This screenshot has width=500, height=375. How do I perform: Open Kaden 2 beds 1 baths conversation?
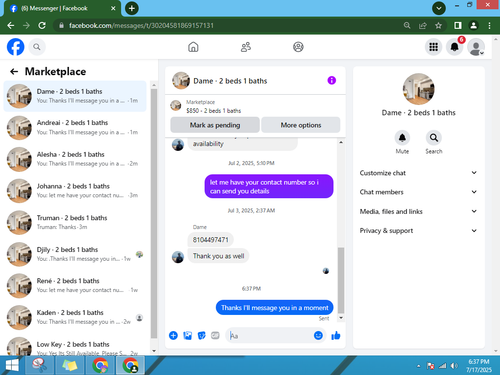point(75,317)
